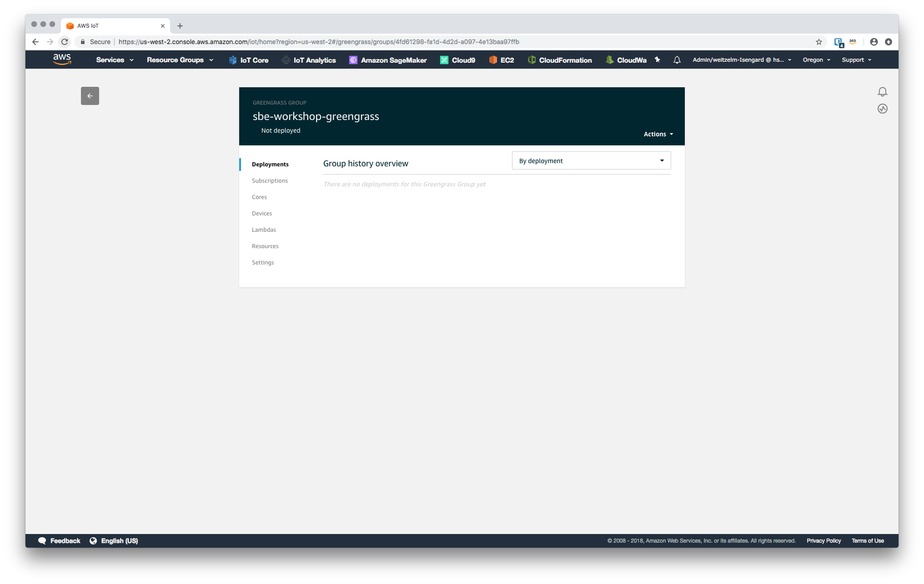Click the sbe-workshop-greengrass group title
The image size is (924, 584).
pos(316,116)
